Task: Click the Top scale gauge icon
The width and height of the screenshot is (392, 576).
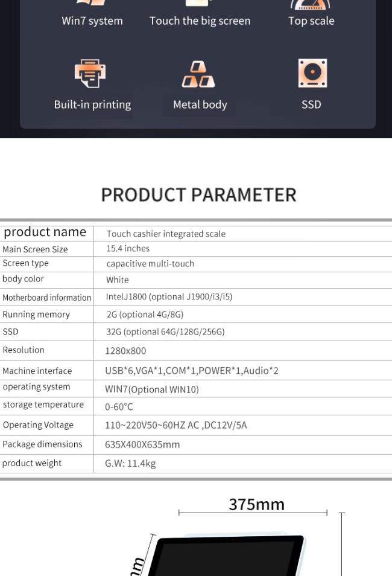Action: tap(312, 4)
